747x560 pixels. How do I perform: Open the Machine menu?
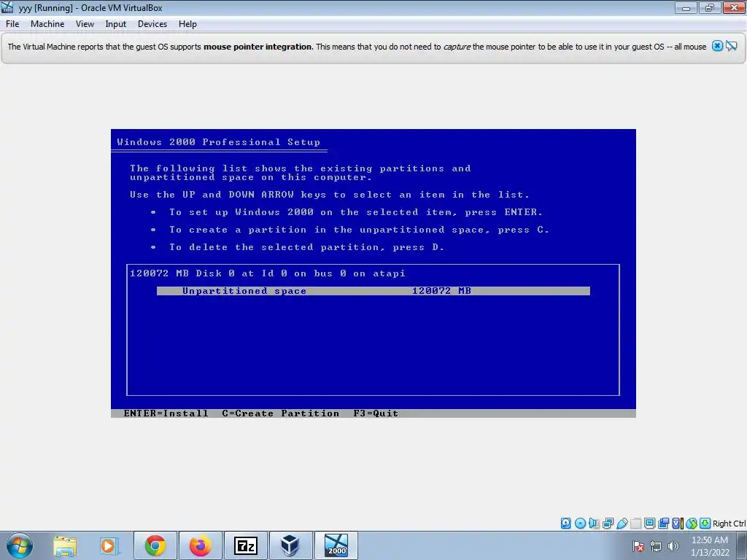pos(47,24)
